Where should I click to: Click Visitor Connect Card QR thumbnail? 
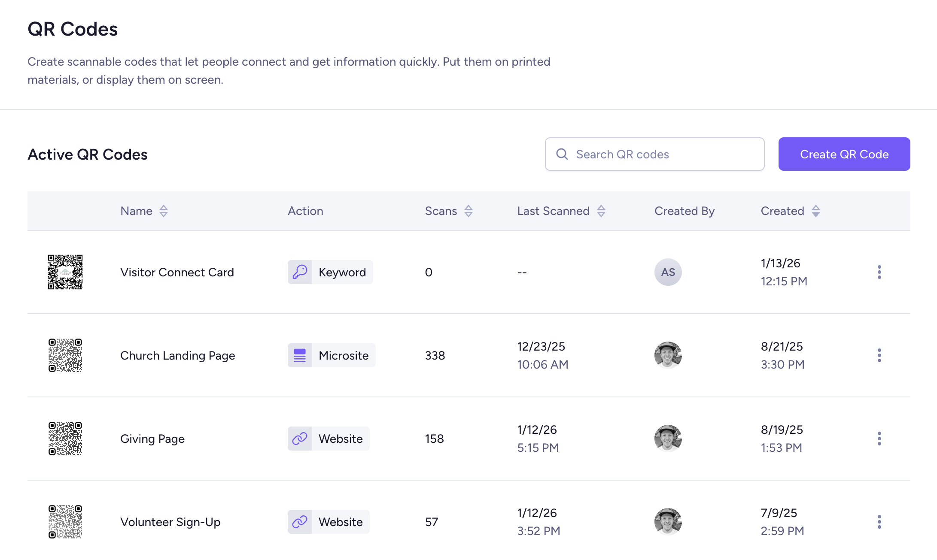[65, 272]
